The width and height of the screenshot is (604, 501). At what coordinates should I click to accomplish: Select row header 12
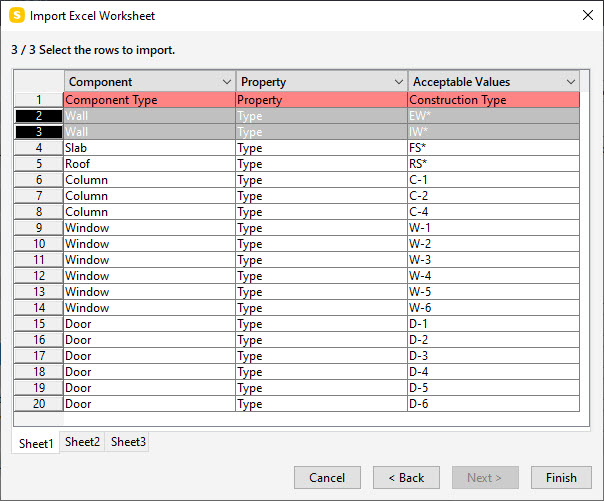coord(39,276)
